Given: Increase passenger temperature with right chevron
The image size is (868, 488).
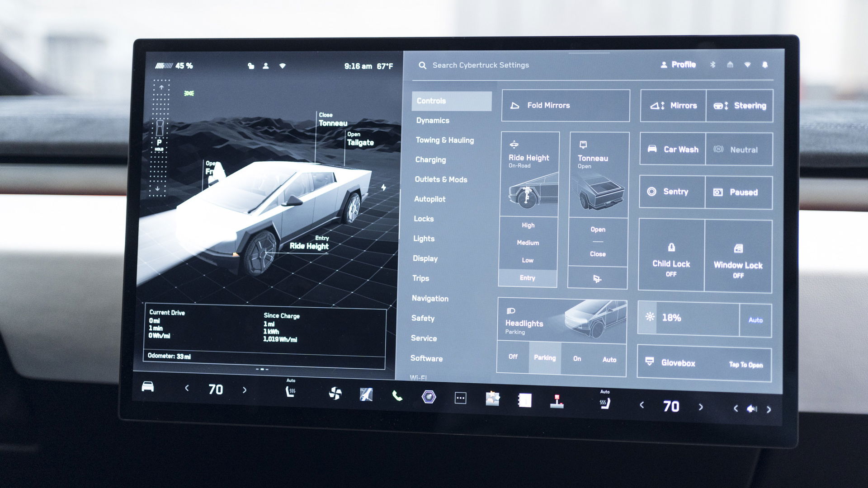Looking at the screenshot, I should (x=701, y=407).
